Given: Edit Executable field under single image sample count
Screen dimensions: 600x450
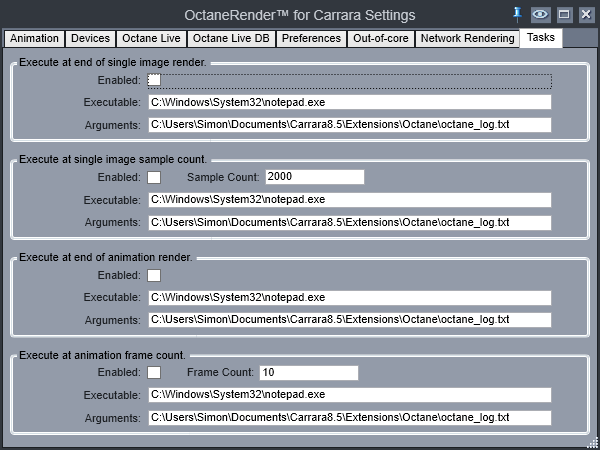Looking at the screenshot, I should [350, 200].
